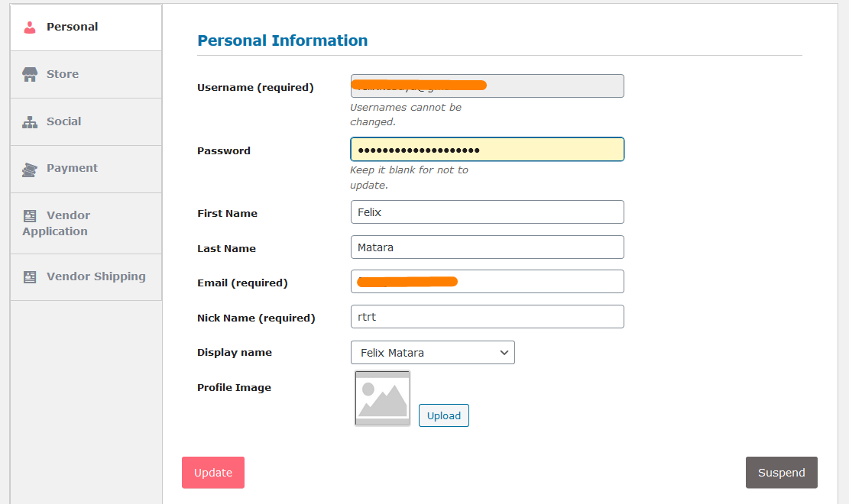Click the Update button
This screenshot has width=849, height=504.
(212, 473)
